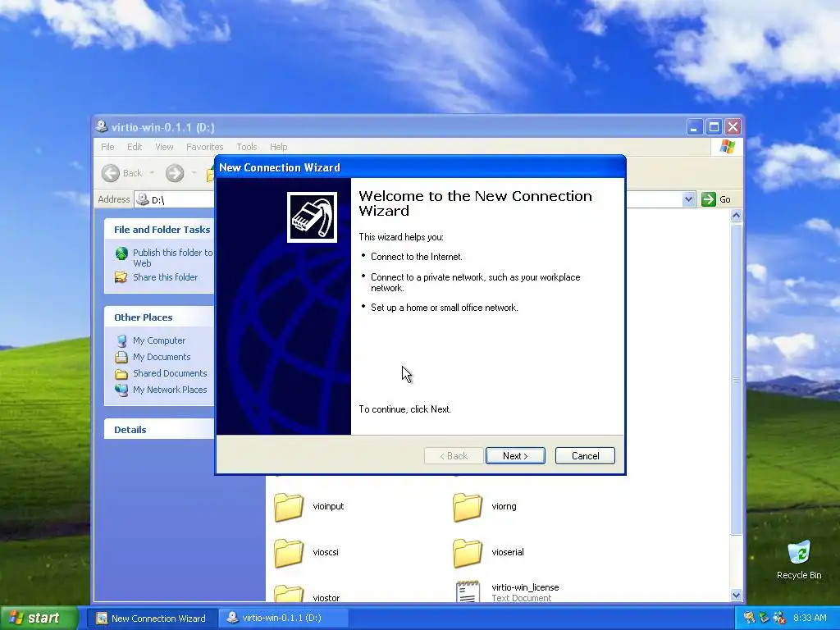Click the second system tray icon

(764, 619)
